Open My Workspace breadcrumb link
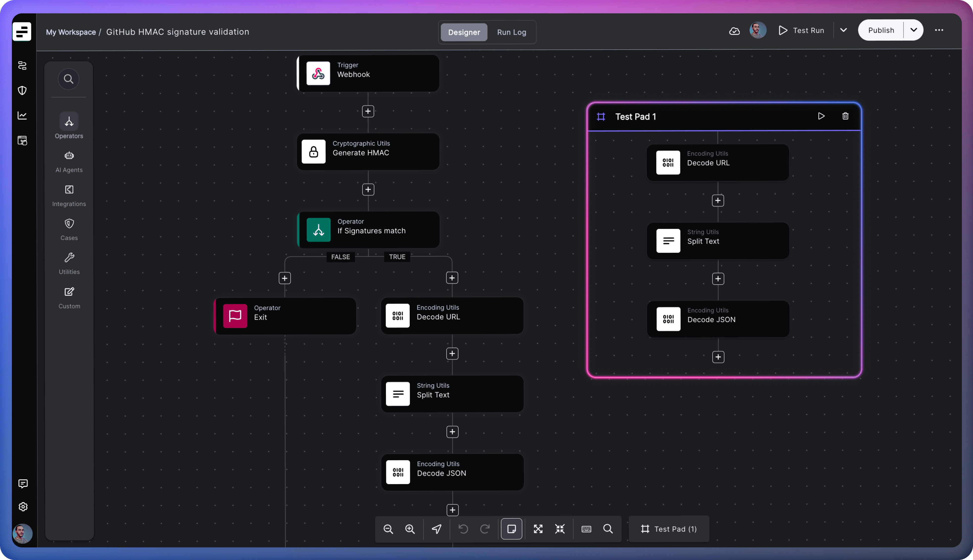Viewport: 973px width, 560px height. tap(71, 32)
